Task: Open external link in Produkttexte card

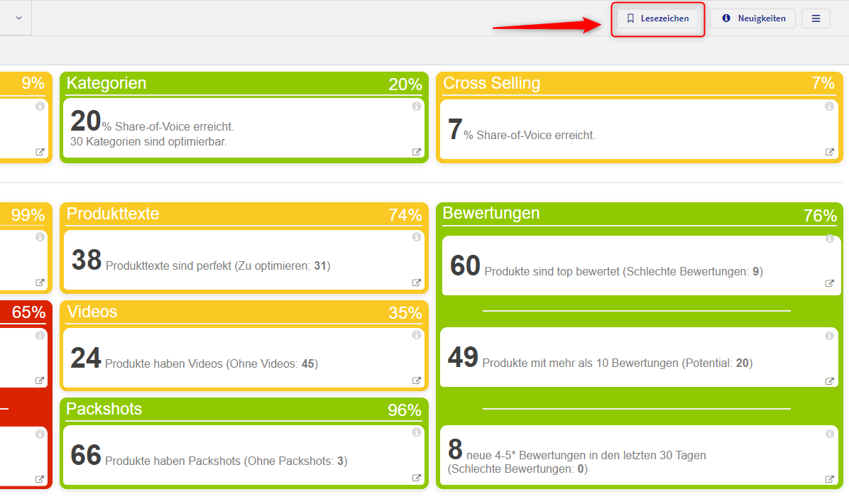Action: click(x=417, y=283)
